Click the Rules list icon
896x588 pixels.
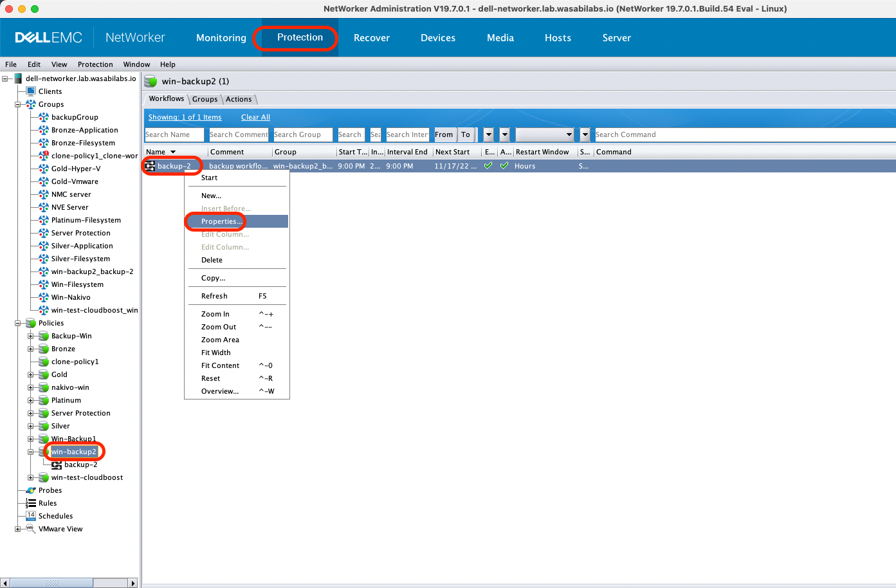(x=31, y=503)
